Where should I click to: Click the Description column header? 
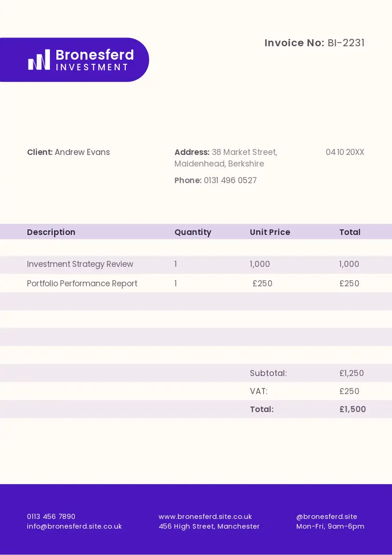[x=51, y=232]
